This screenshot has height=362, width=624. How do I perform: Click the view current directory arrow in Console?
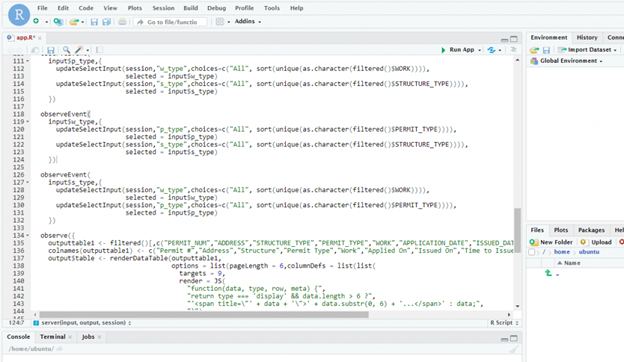tap(59, 349)
